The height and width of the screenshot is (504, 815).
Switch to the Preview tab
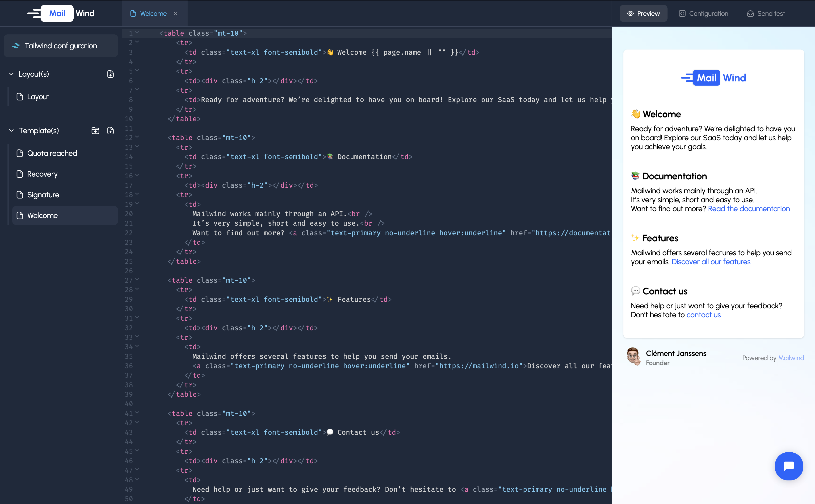click(x=643, y=14)
